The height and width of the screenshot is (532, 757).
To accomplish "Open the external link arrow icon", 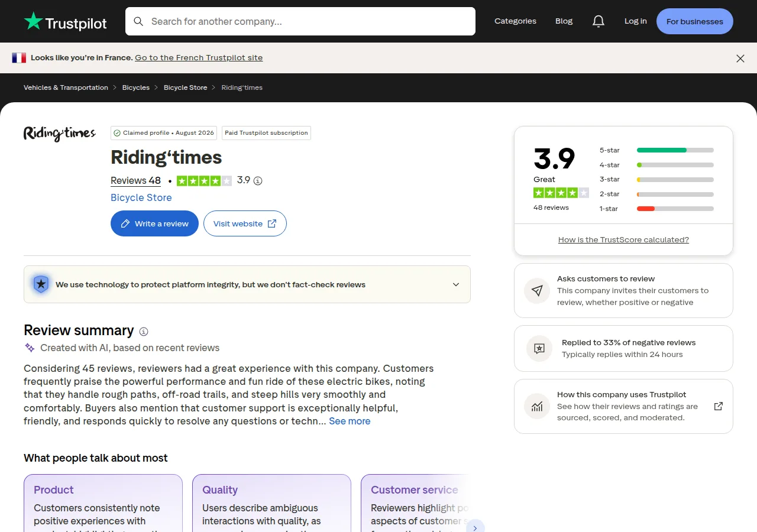I will tap(719, 406).
